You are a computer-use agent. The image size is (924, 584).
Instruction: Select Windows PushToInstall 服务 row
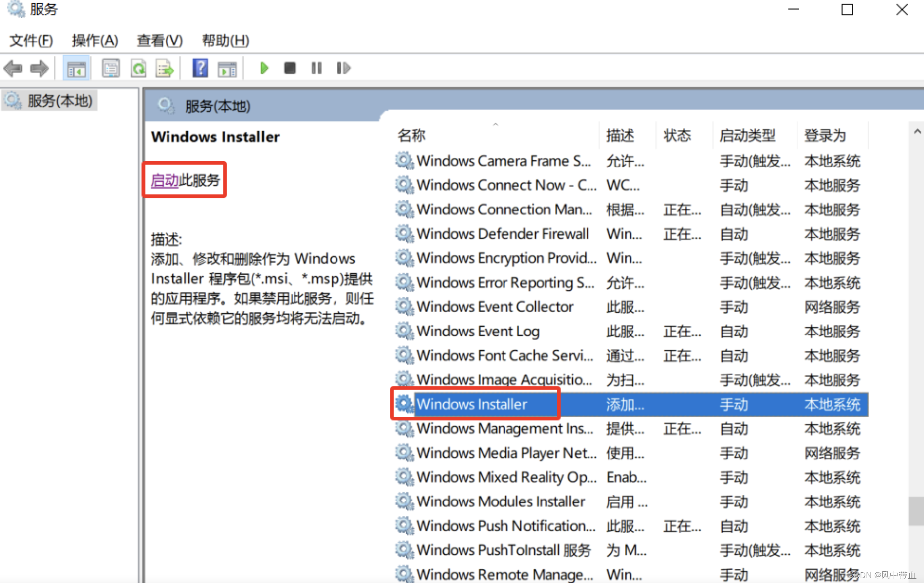click(x=631, y=550)
